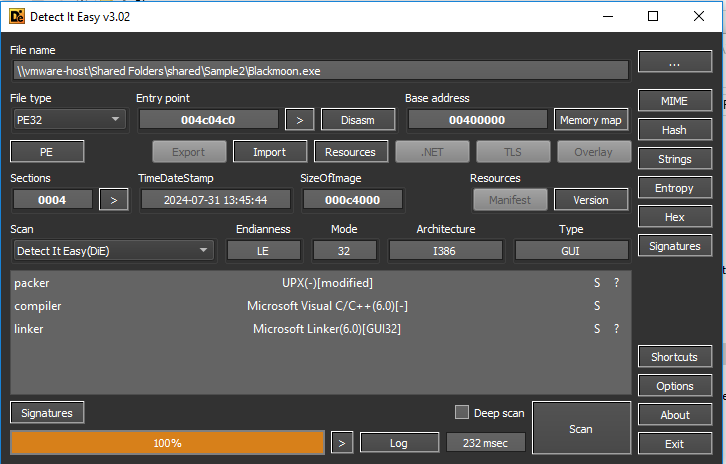Open the Memory map
The width and height of the screenshot is (726, 464).
tap(591, 120)
